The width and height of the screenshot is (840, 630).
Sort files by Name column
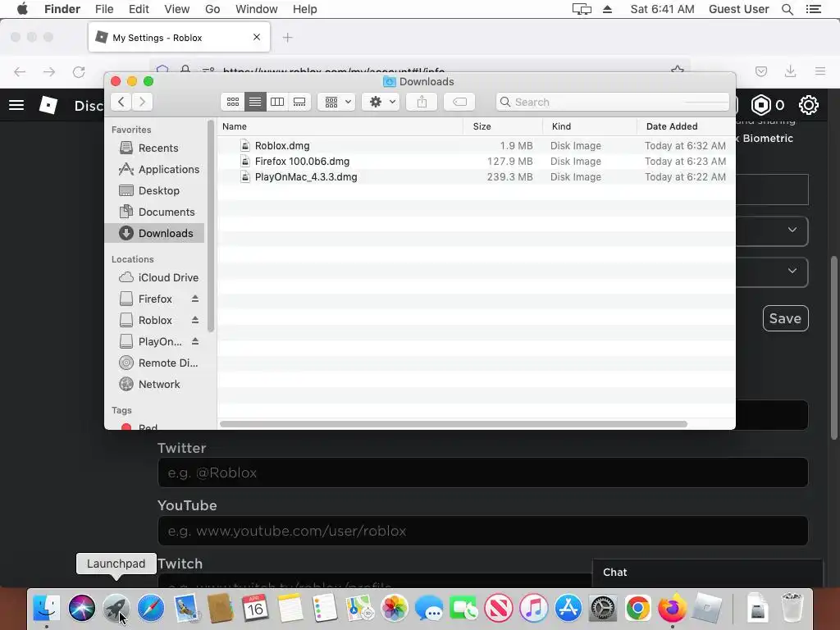tap(340, 126)
